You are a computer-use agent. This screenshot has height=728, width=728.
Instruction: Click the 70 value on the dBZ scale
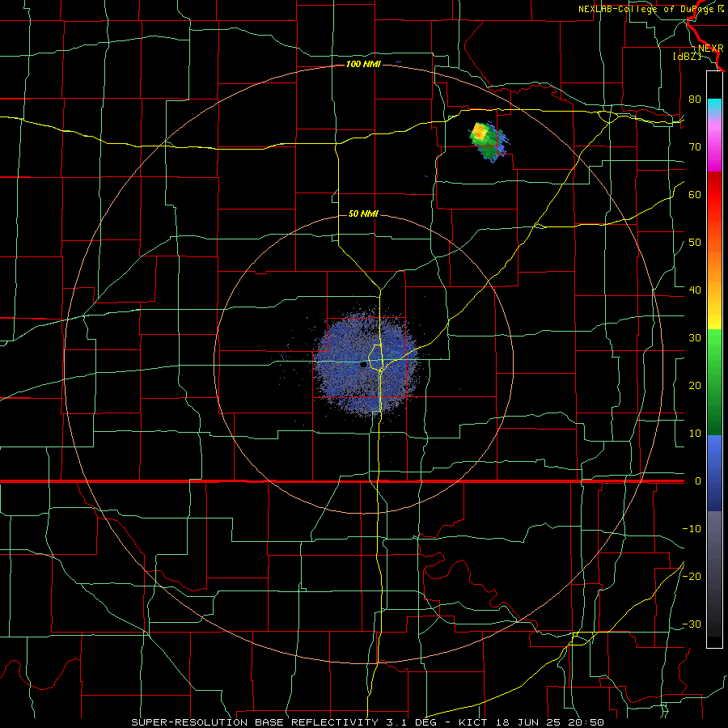click(695, 146)
